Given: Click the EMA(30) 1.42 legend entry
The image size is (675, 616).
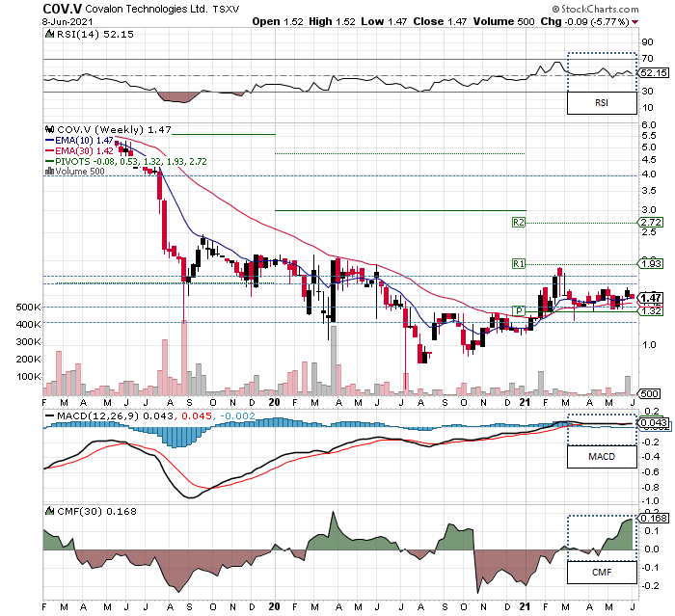Looking at the screenshot, I should [84, 151].
